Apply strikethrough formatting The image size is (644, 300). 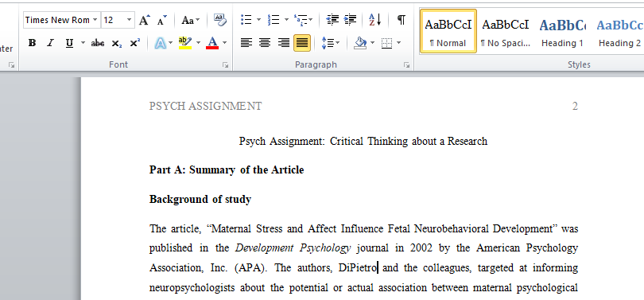click(x=97, y=43)
